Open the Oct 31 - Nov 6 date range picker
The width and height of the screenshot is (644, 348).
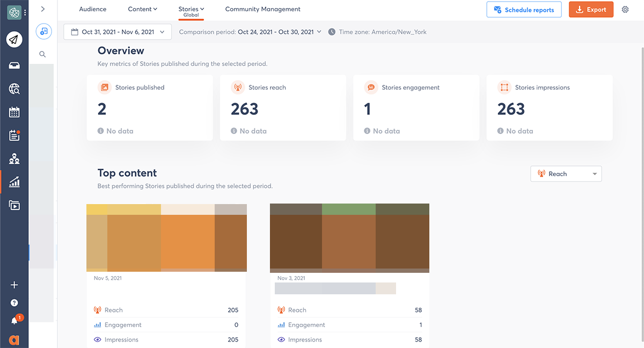pos(118,32)
